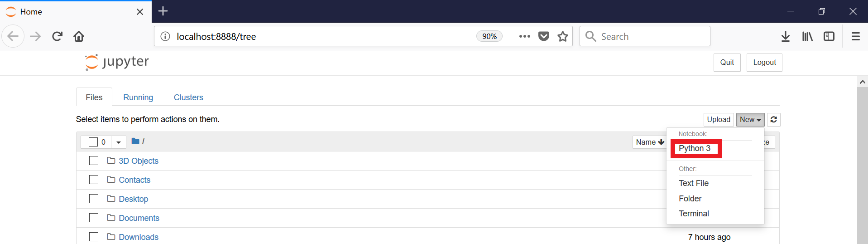Go to browser home page icon
Image resolution: width=868 pixels, height=244 pixels.
[x=79, y=36]
